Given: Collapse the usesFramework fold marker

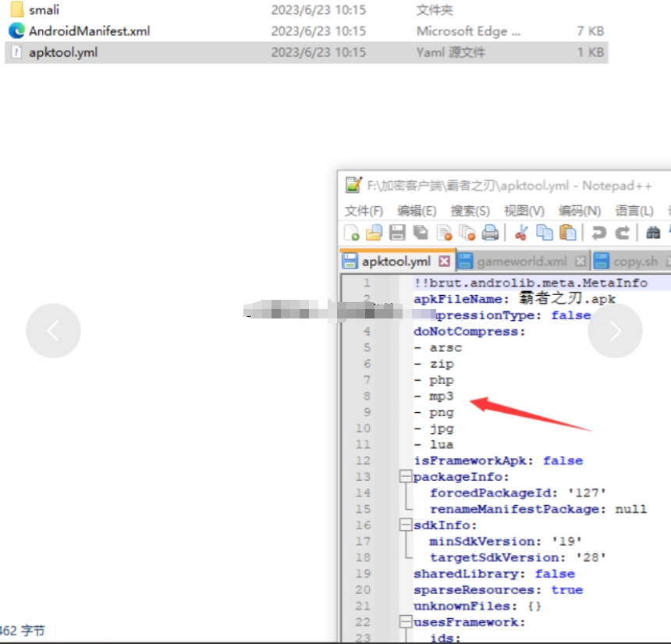Looking at the screenshot, I should (x=405, y=621).
